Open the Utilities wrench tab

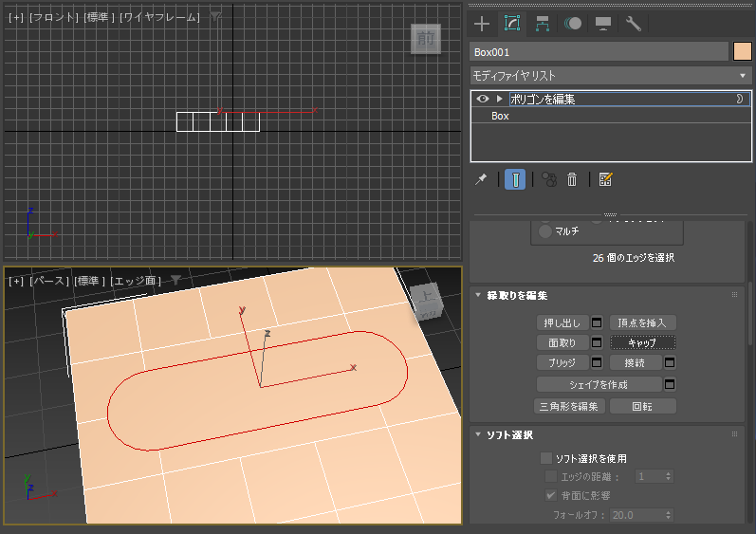point(633,24)
